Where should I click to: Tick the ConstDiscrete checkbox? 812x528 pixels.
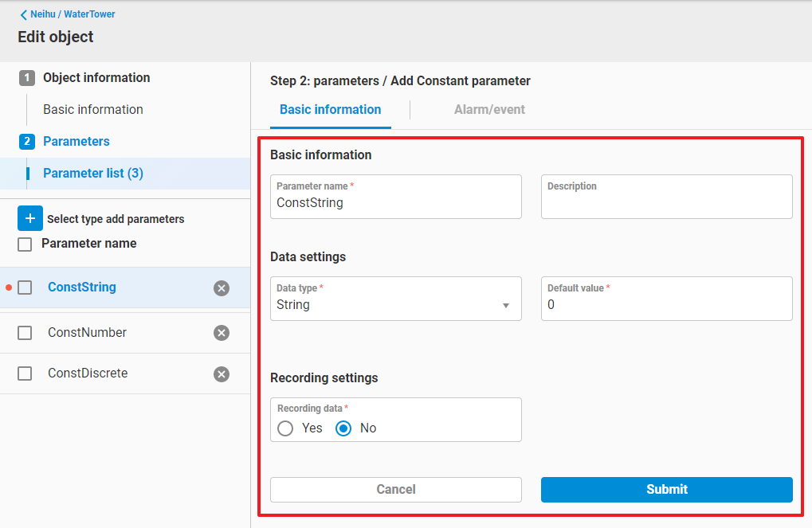25,374
